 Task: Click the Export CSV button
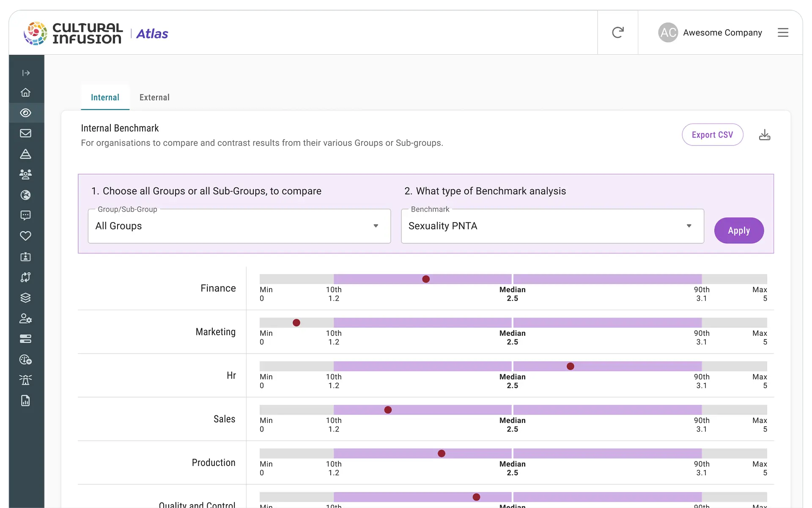coord(712,135)
